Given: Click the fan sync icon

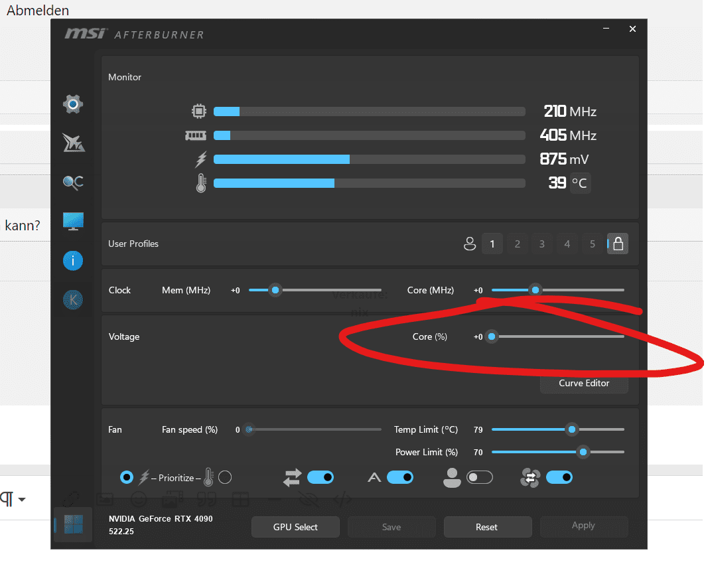Looking at the screenshot, I should click(530, 478).
